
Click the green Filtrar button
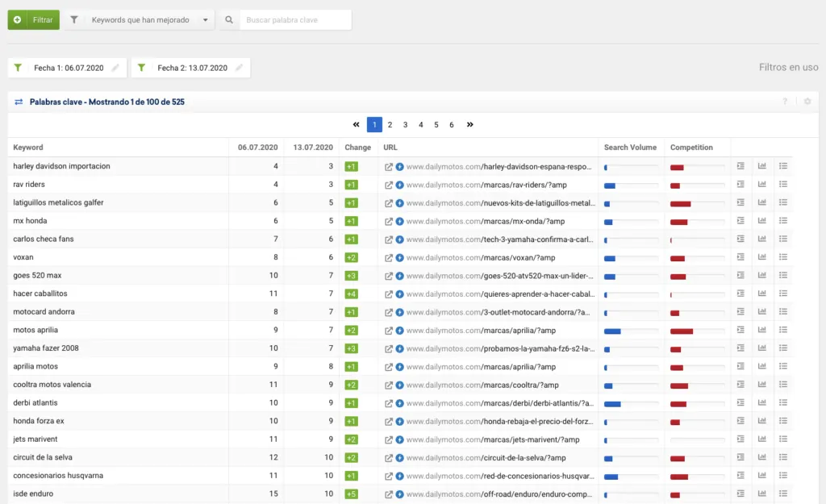coord(33,20)
